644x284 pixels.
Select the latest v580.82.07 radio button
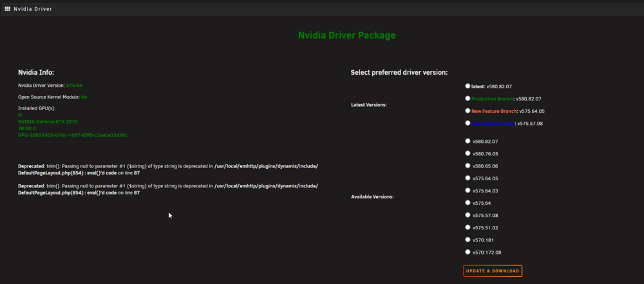tap(468, 86)
